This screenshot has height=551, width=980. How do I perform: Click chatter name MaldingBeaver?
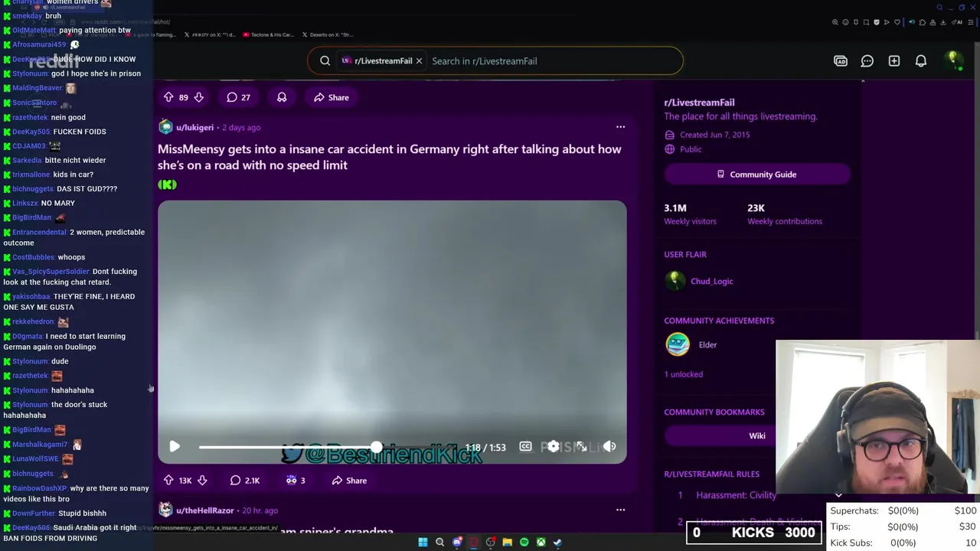pos(37,88)
